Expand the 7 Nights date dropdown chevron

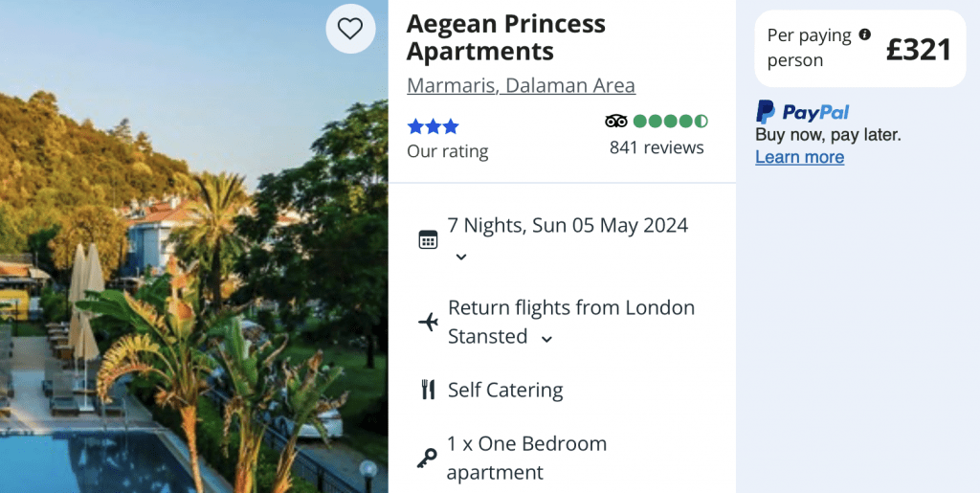coord(460,257)
